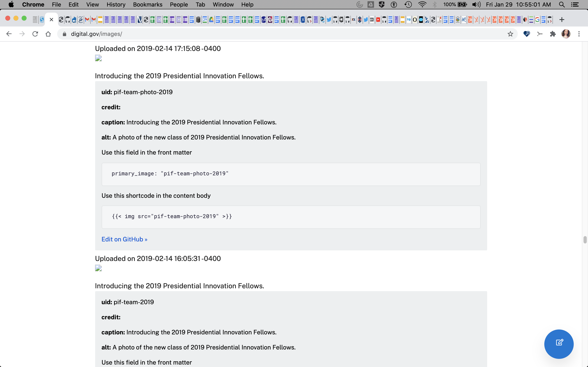Open the Google Drive bookmark
Image resolution: width=588 pixels, height=367 pixels.
(211, 20)
